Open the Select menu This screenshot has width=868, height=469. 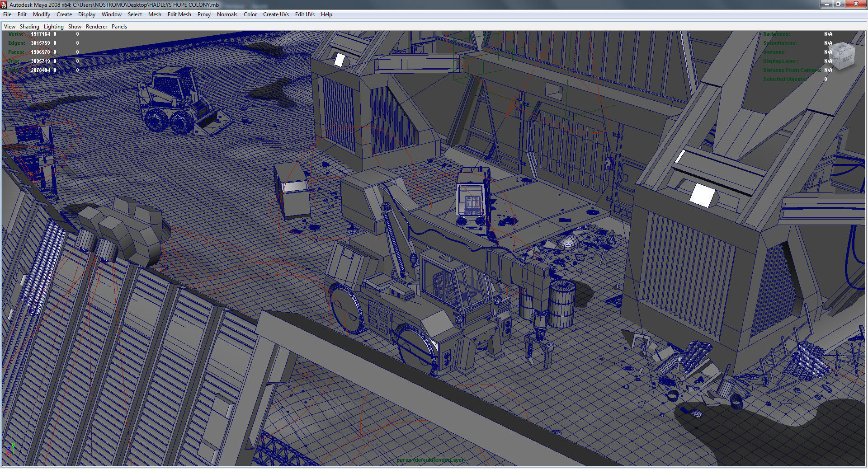[x=135, y=14]
